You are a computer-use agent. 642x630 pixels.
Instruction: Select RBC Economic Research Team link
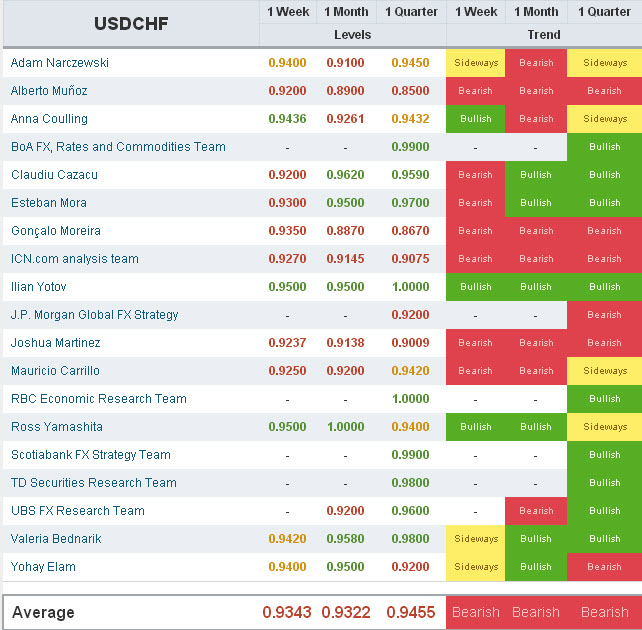(x=99, y=399)
